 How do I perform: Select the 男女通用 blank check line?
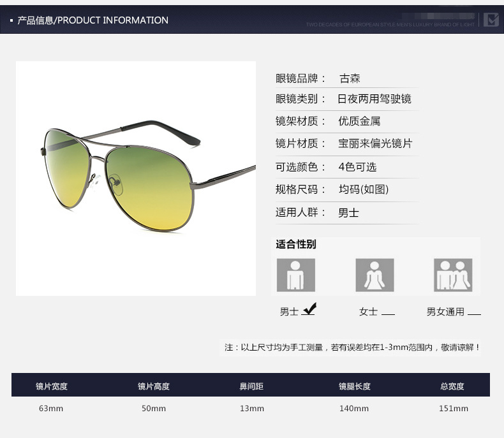pos(474,314)
